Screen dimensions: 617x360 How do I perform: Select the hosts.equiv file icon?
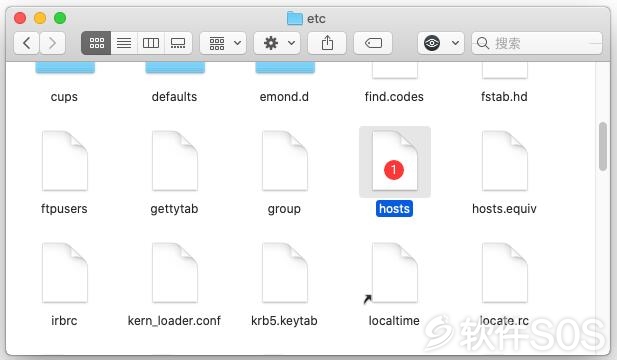point(505,161)
